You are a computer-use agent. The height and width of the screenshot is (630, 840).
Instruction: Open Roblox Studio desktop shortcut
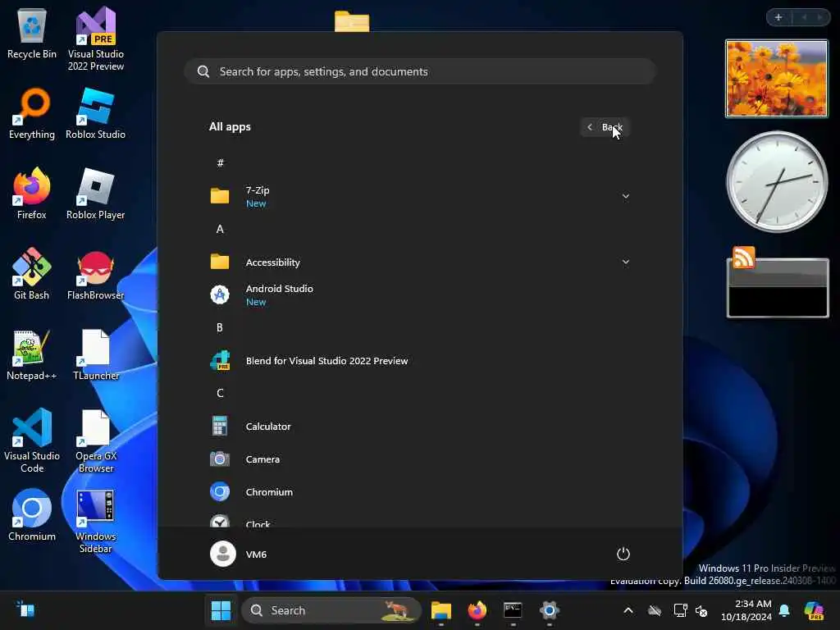point(95,113)
